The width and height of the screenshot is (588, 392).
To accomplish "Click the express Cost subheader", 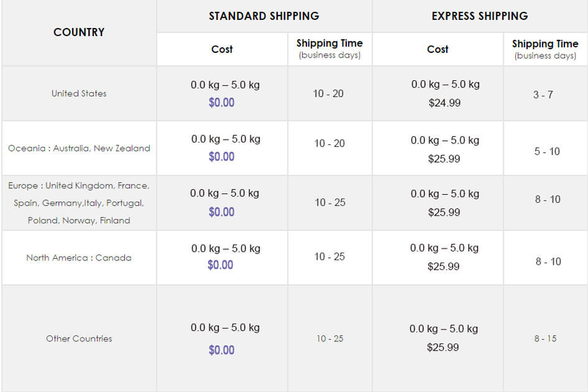I will pyautogui.click(x=437, y=49).
